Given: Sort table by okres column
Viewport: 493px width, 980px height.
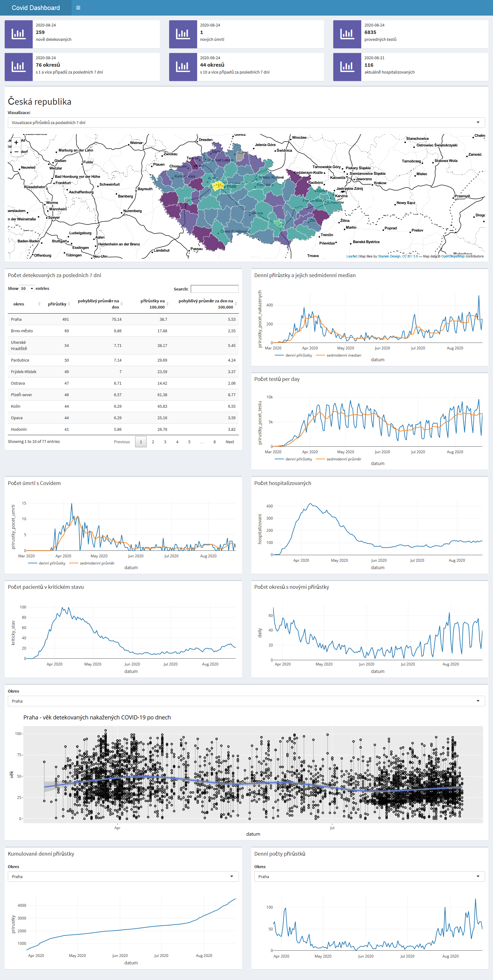Looking at the screenshot, I should click(x=26, y=304).
